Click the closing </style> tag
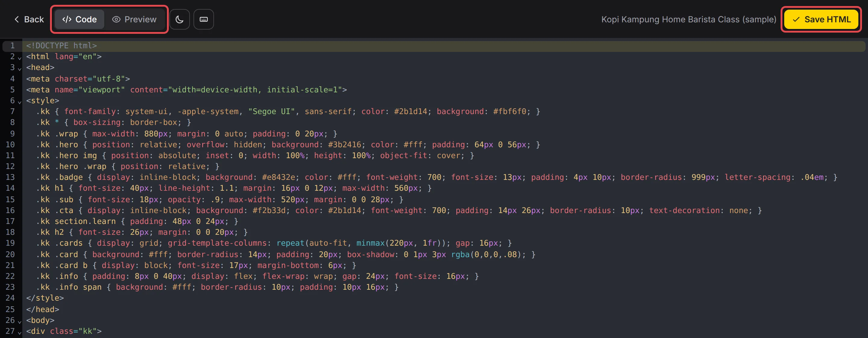Screen dimensions: 868x338 coord(45,298)
